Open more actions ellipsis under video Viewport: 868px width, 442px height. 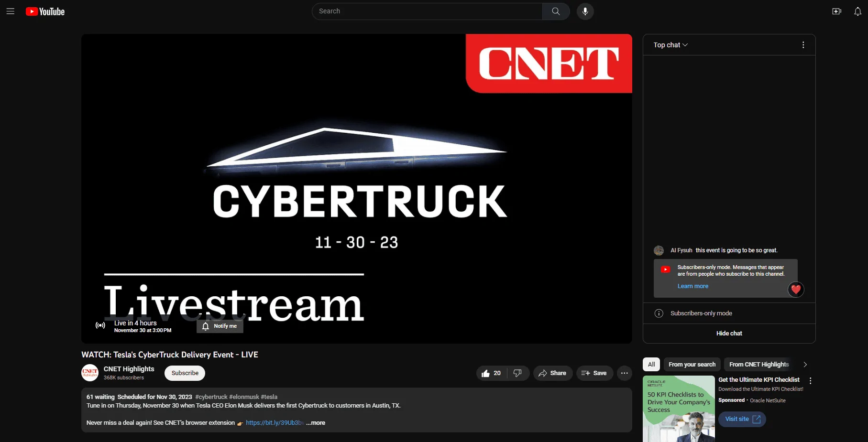[x=624, y=373]
